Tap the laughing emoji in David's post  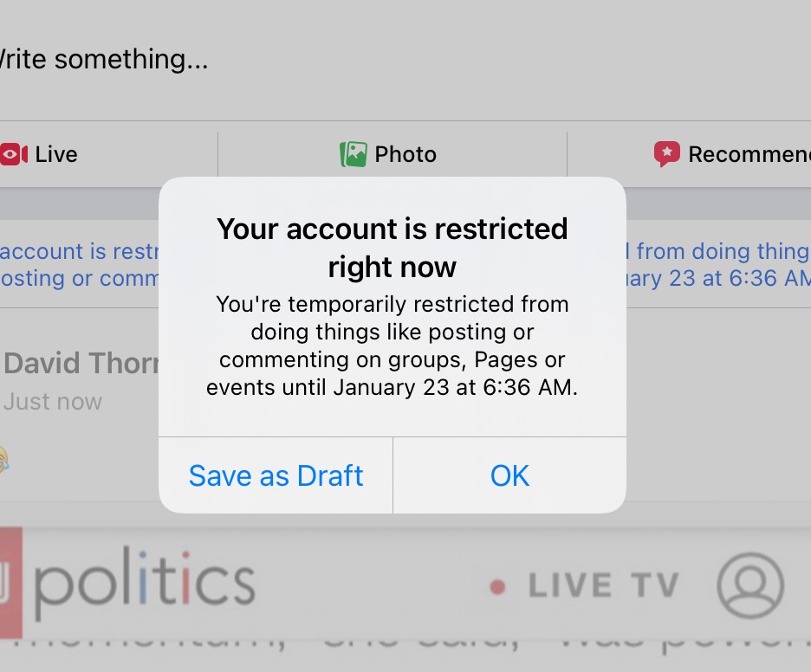point(3,458)
